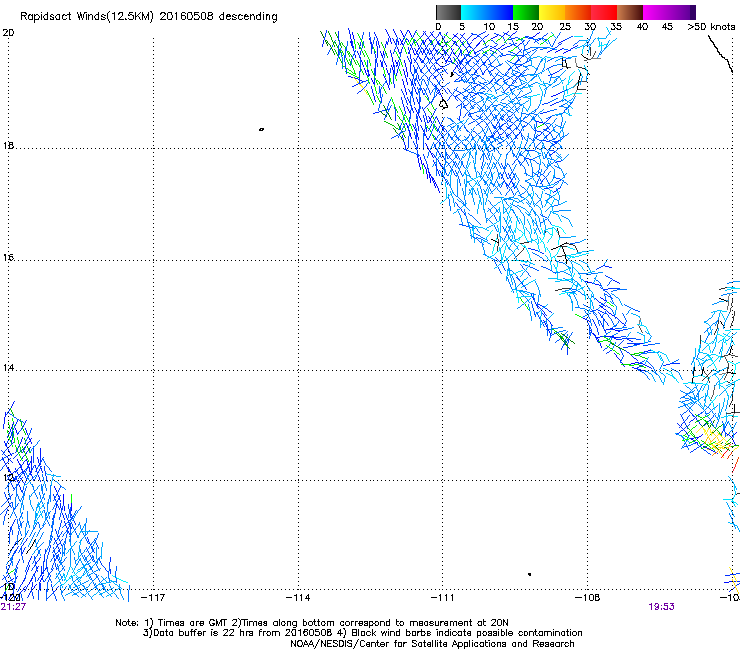Image resolution: width=740 pixels, height=650 pixels.
Task: Click the '-114' longitude axis label
Action: [298, 598]
